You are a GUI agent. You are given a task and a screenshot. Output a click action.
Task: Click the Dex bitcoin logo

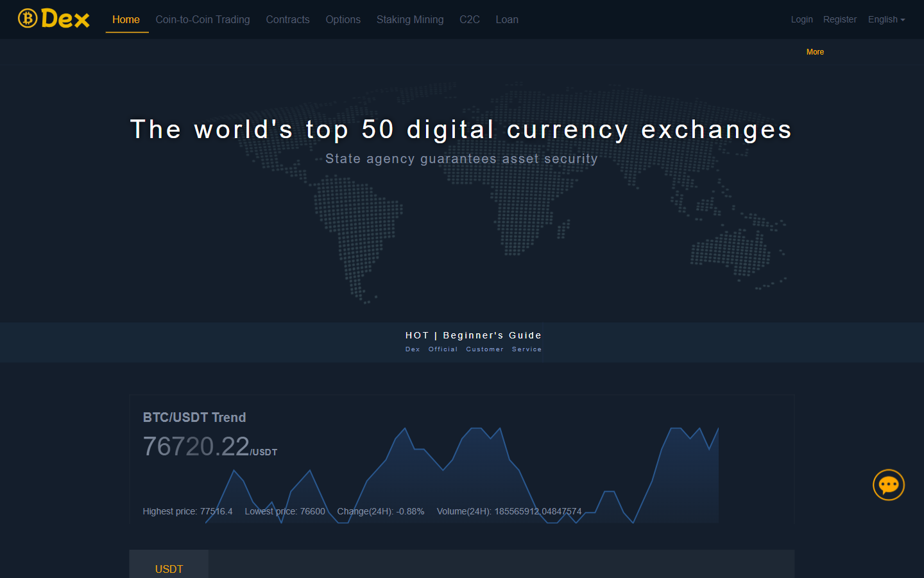point(54,19)
